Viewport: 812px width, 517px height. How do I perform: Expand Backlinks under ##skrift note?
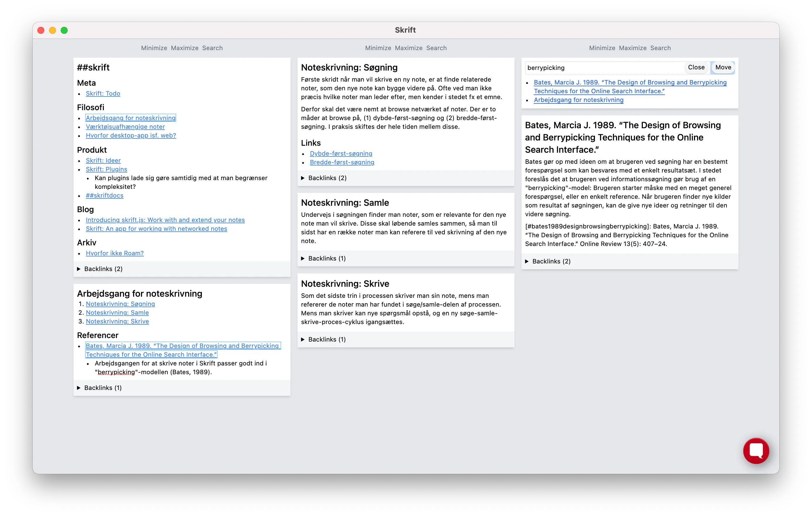coord(103,269)
